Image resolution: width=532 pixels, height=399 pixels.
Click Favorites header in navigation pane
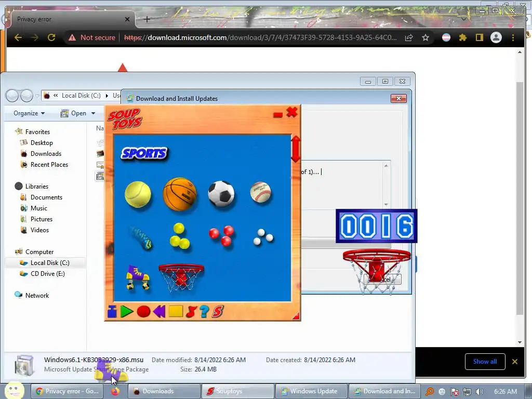point(37,132)
